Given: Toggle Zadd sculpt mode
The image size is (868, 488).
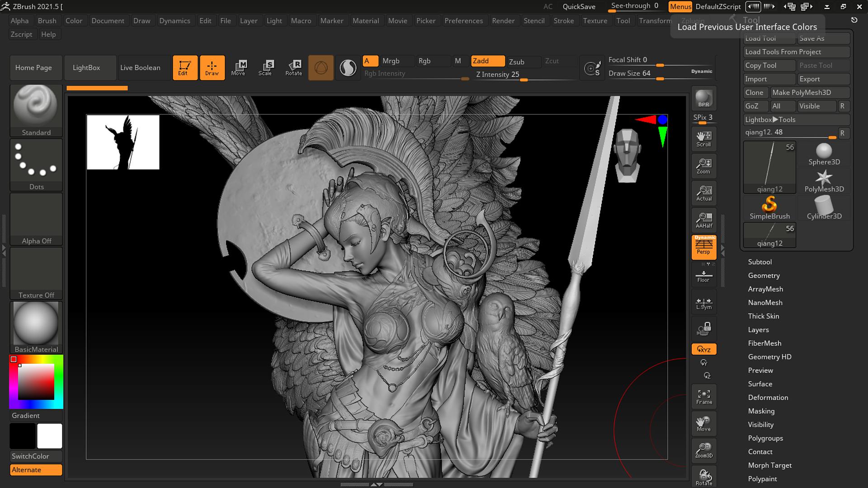Looking at the screenshot, I should (488, 61).
